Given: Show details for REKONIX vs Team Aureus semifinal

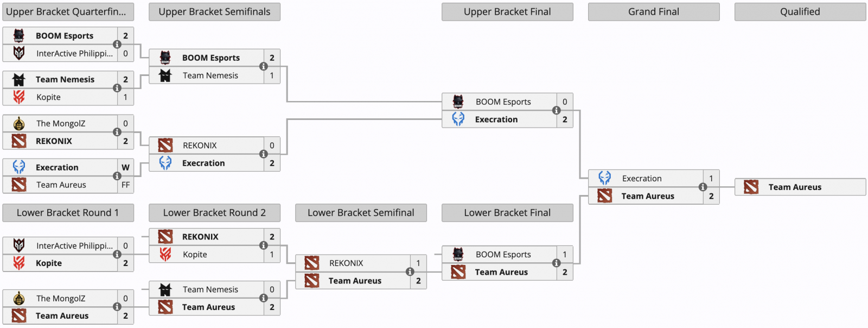Looking at the screenshot, I should [410, 272].
